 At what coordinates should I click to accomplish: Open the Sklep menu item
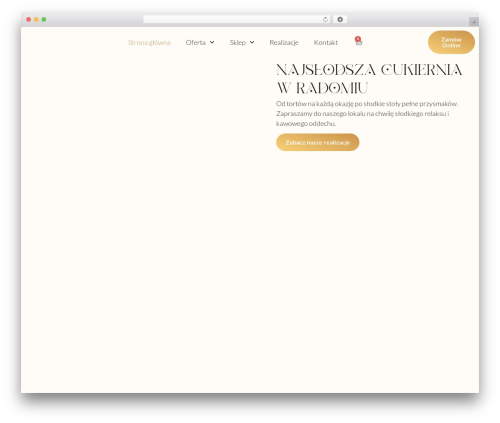[238, 42]
